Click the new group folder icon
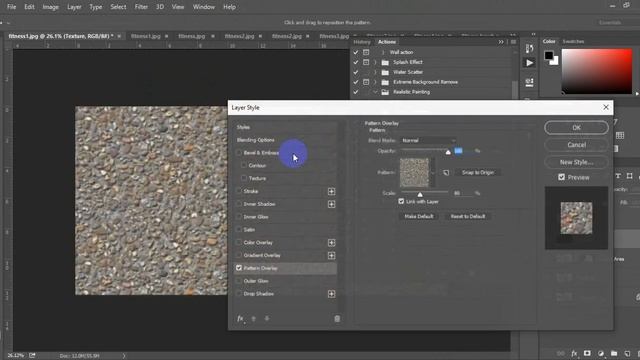Image resolution: width=640 pixels, height=360 pixels. (x=614, y=353)
